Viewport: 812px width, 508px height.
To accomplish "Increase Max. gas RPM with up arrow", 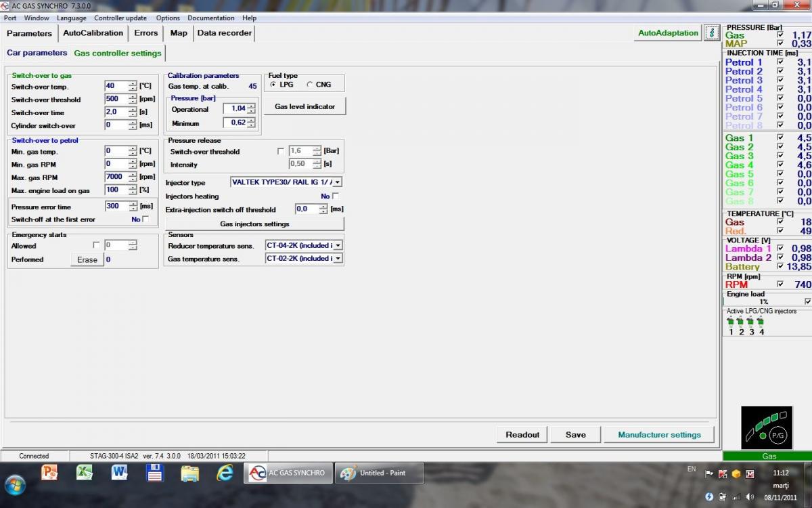I will click(133, 174).
